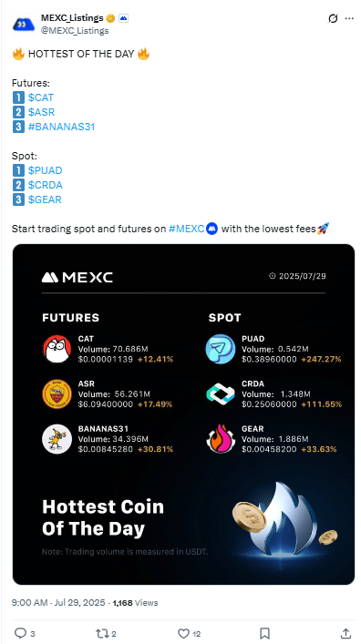Open the Hottest Coin Of The Day image
The image size is (361, 644).
pos(183,414)
